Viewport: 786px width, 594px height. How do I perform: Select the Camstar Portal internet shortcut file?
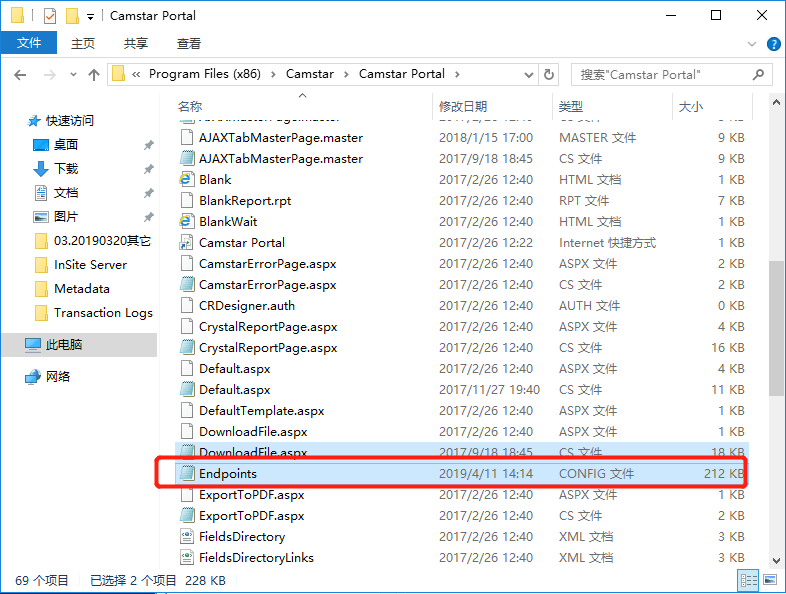(241, 242)
